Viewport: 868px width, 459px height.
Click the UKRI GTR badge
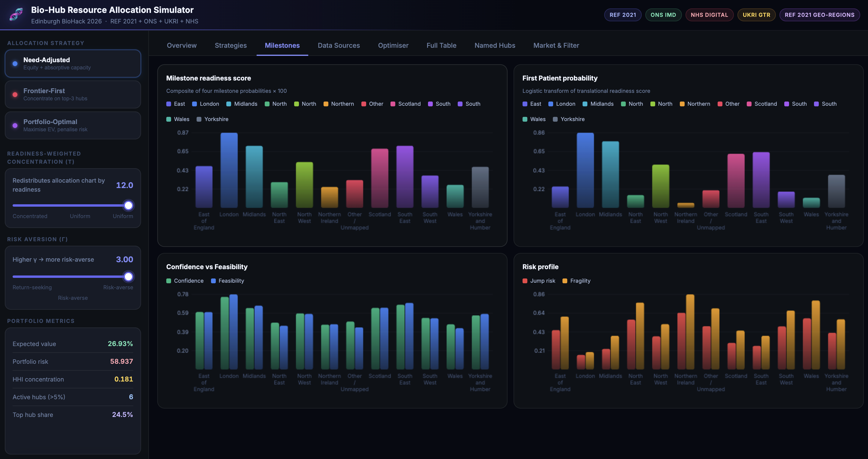click(756, 15)
